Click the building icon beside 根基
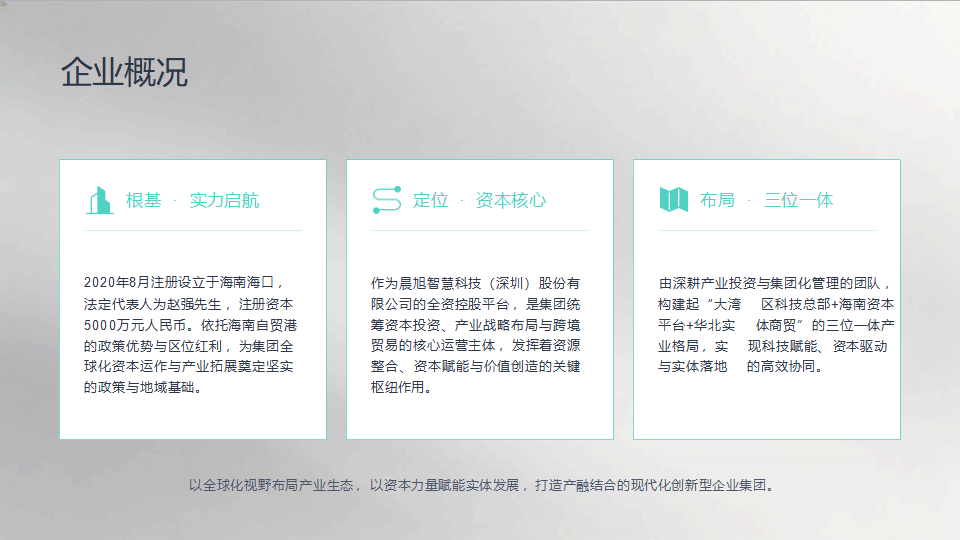 click(x=100, y=200)
